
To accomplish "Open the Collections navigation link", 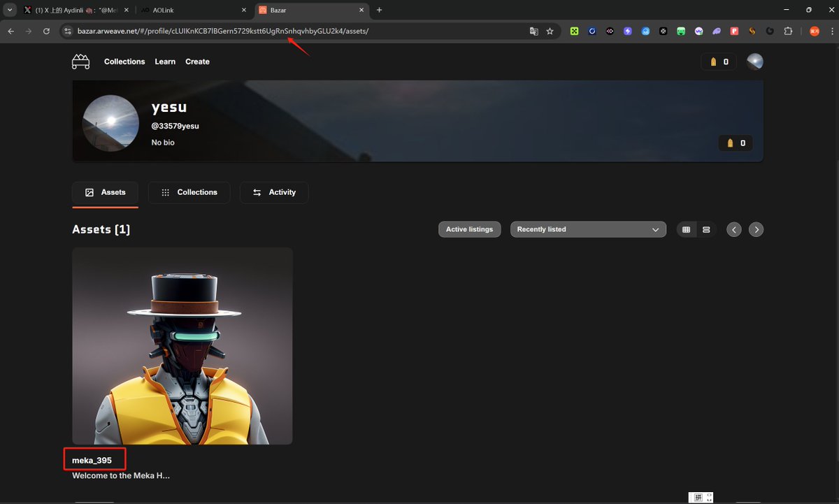I will click(124, 62).
